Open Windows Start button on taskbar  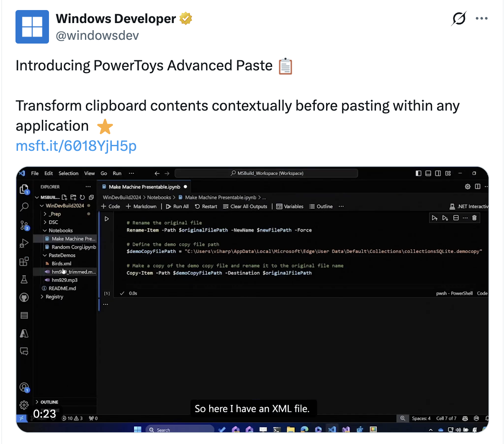click(137, 430)
